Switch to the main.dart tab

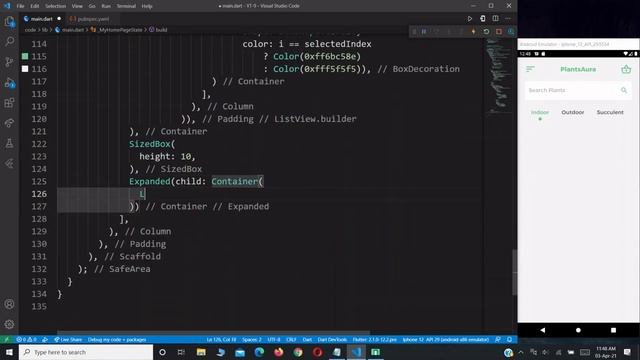pyautogui.click(x=42, y=19)
